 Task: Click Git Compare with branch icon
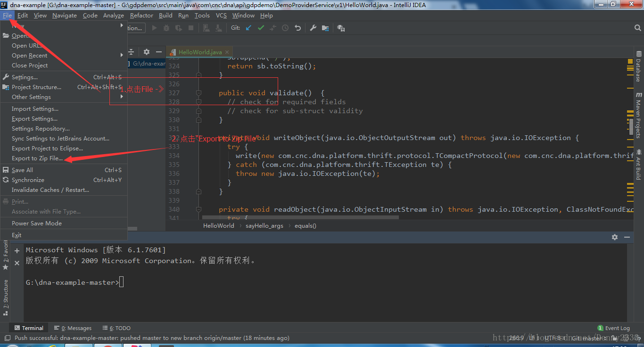click(273, 28)
